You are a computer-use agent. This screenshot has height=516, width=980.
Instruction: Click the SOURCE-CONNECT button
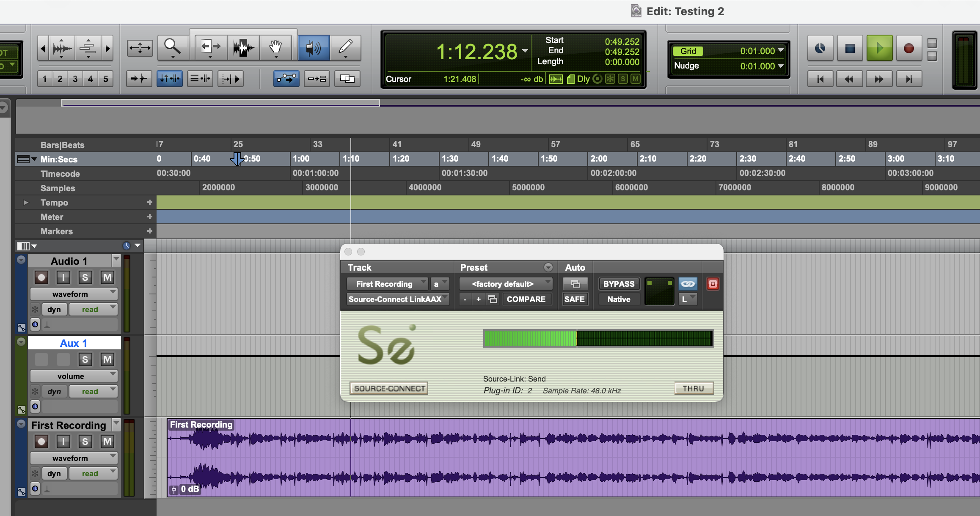(389, 388)
